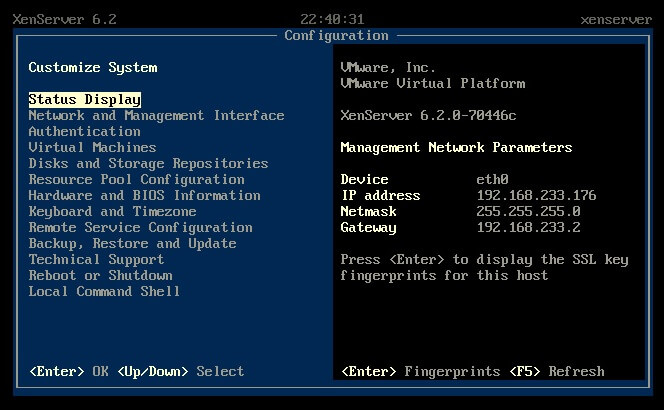Open Resource Pool Configuration
This screenshot has width=664, height=410.
point(136,180)
